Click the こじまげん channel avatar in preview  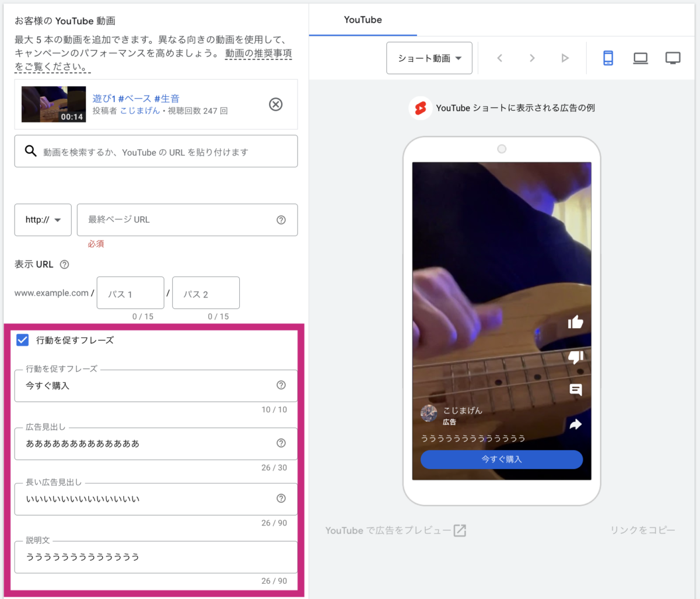pyautogui.click(x=429, y=413)
